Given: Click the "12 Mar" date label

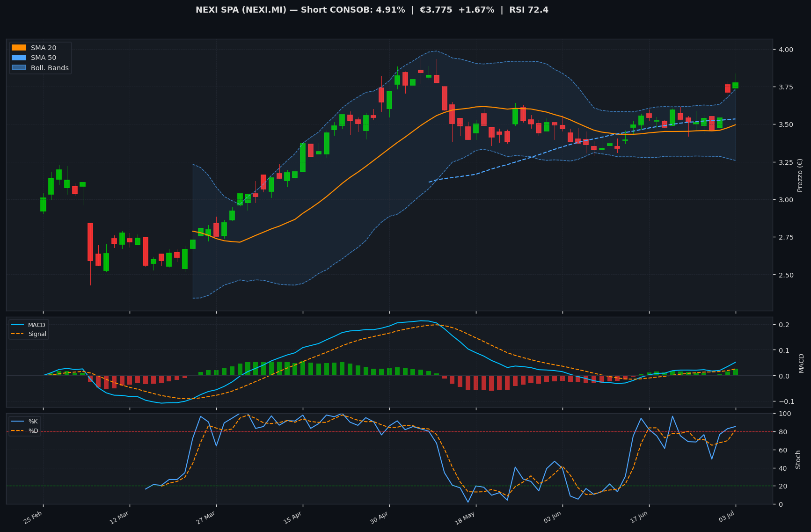Looking at the screenshot, I should click(x=120, y=517).
